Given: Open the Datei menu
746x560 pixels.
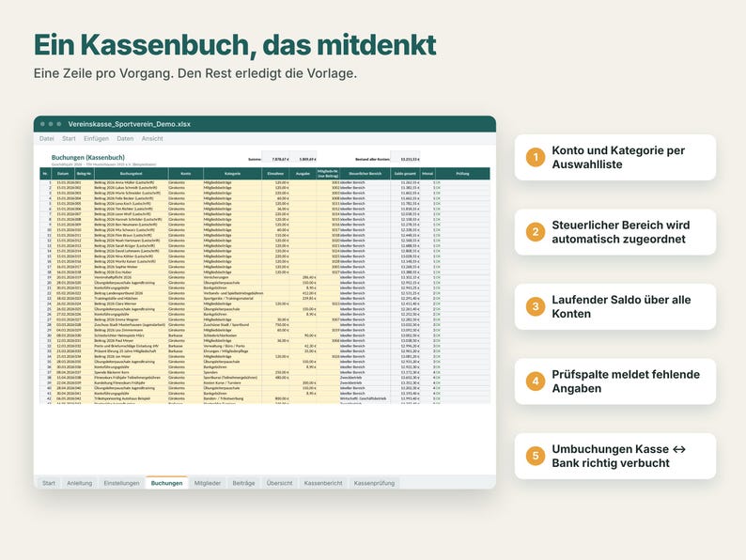Looking at the screenshot, I should [47, 138].
